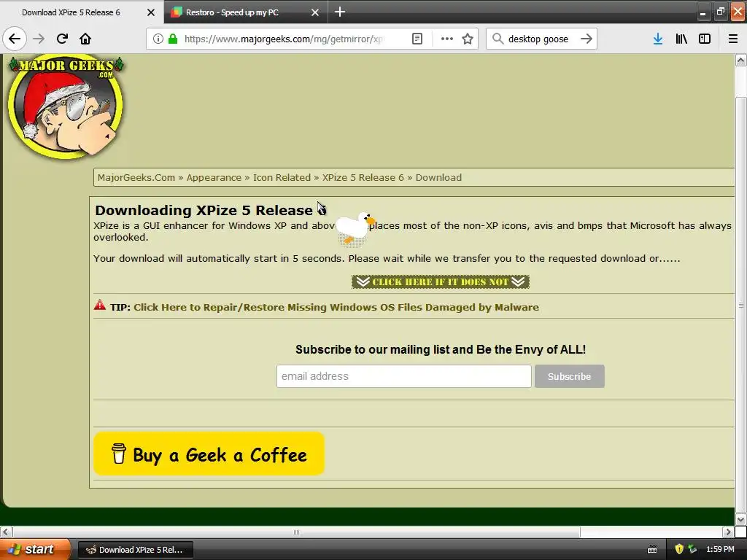Click the horizontal scrollbar left arrow
Image resolution: width=747 pixels, height=560 pixels.
(5, 532)
